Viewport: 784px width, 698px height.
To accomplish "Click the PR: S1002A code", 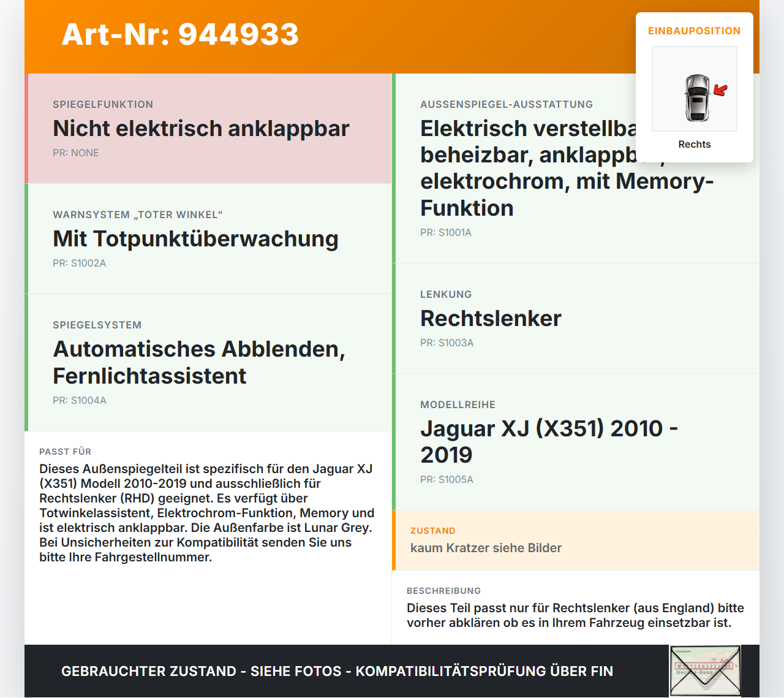I will point(80,263).
